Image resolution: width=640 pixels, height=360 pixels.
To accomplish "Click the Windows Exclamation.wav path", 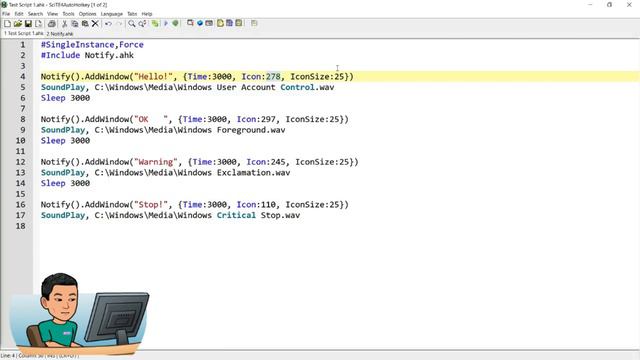I will tap(192, 172).
